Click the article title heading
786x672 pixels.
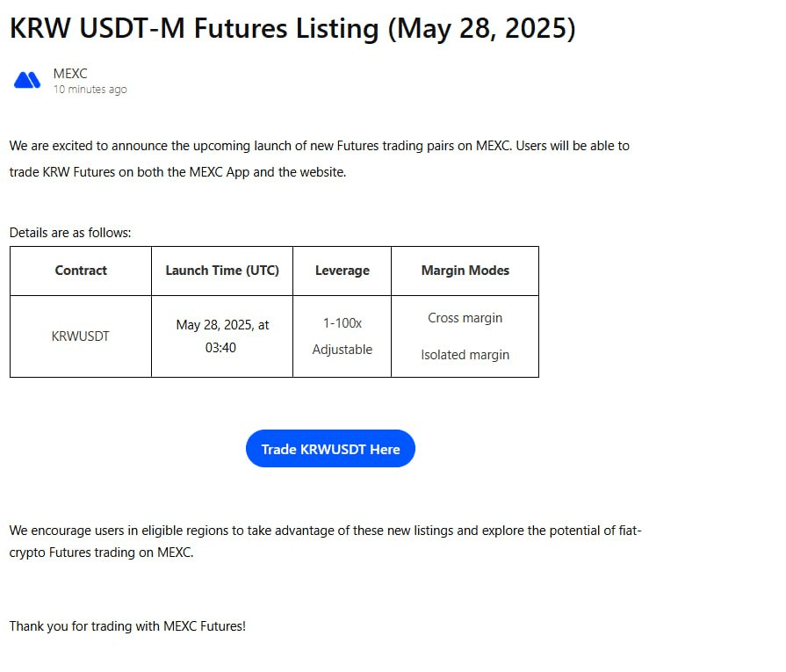coord(292,28)
